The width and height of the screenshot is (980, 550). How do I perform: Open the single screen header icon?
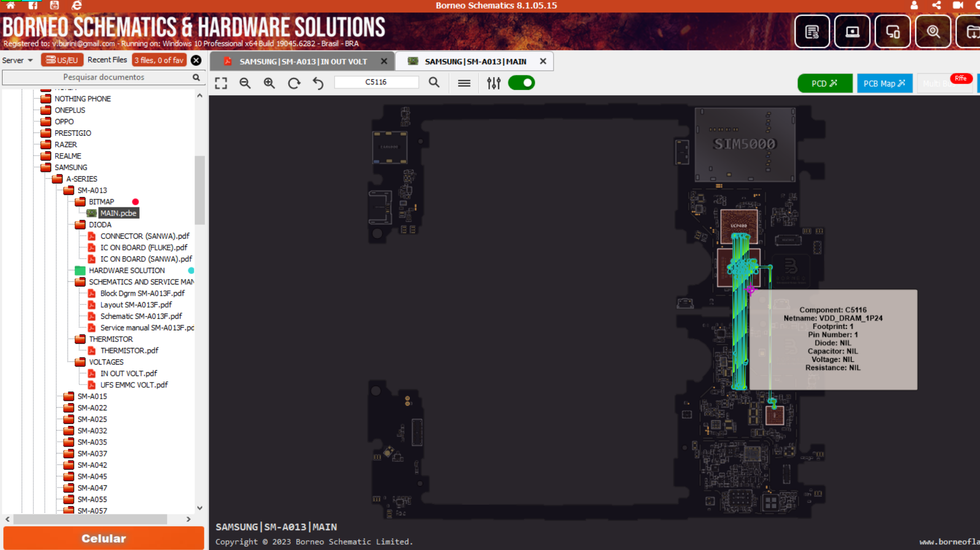[x=852, y=32]
